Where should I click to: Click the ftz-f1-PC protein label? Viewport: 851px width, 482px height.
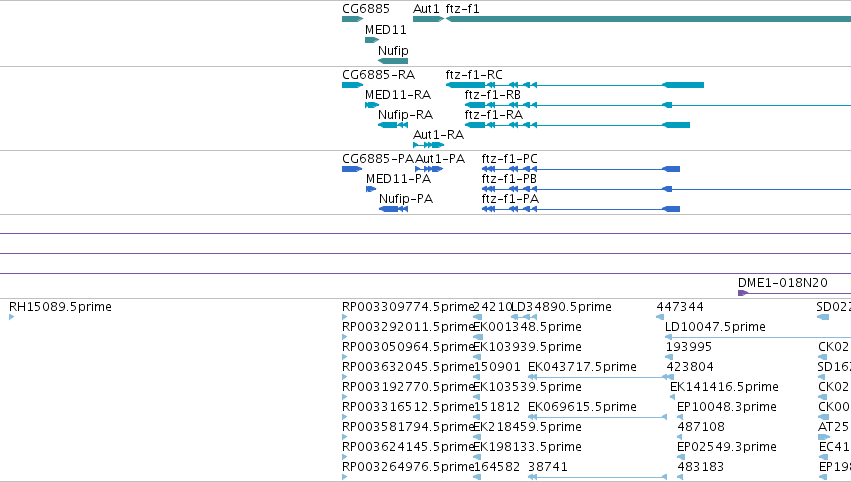click(509, 159)
